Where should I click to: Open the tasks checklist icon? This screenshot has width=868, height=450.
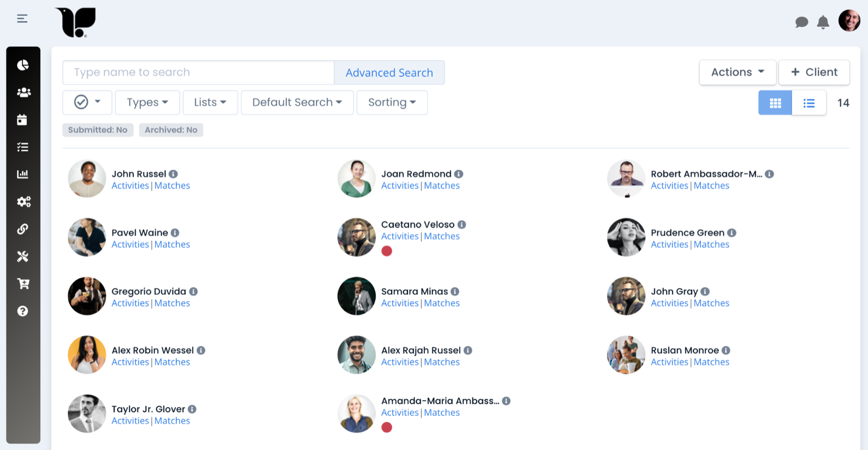[22, 147]
